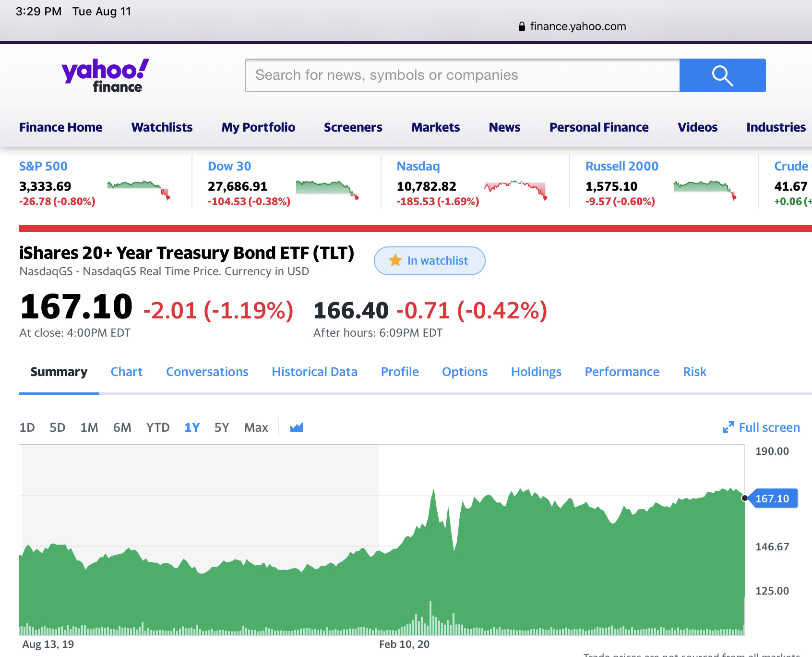Viewport: 812px width, 657px height.
Task: Click the Nasdaq value 10,782.82
Action: point(427,186)
